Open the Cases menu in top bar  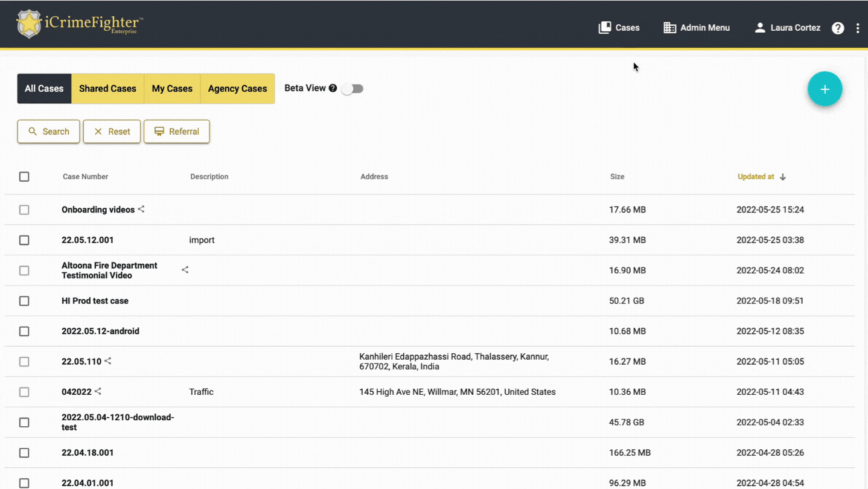pyautogui.click(x=619, y=28)
